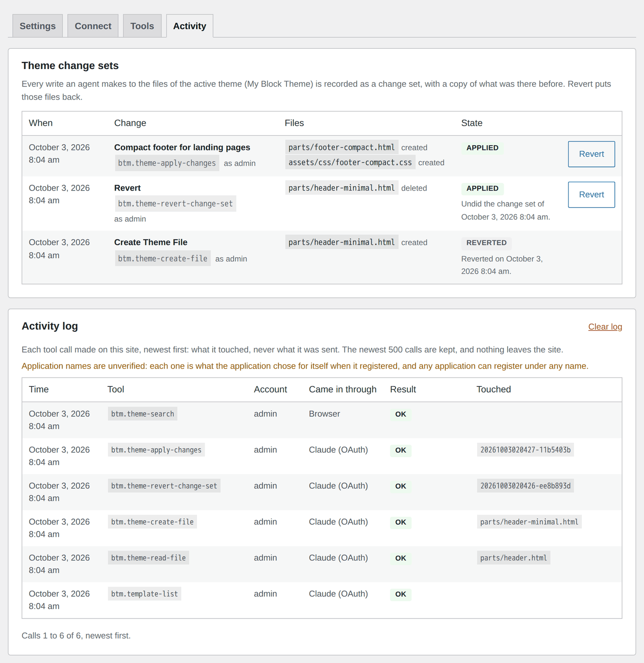Screen dimensions: 644x663
Task: Click the "Result" column header
Action: (403, 389)
